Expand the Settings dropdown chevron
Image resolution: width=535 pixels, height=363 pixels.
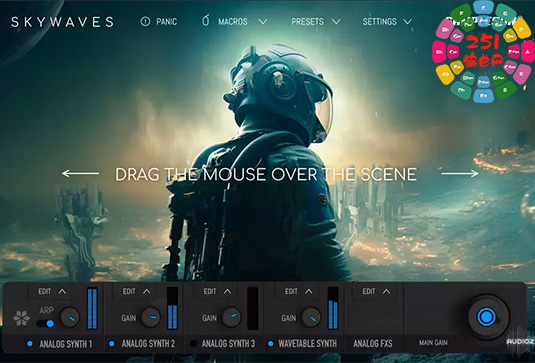[x=407, y=22]
